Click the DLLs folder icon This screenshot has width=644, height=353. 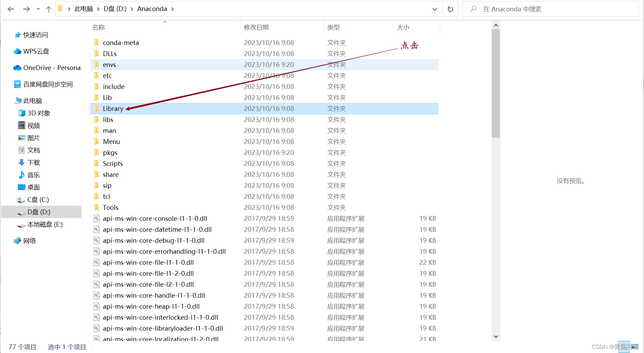(96, 54)
